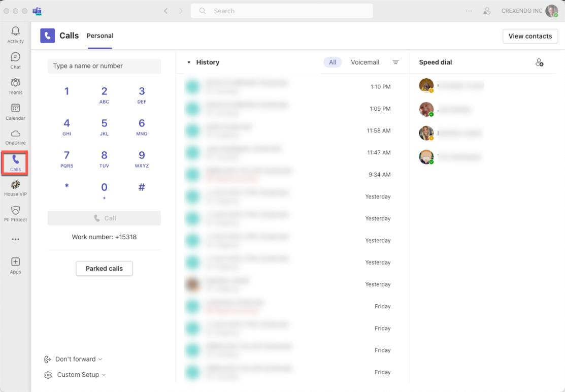Select the fourth speed dial contact avatar

click(x=426, y=157)
